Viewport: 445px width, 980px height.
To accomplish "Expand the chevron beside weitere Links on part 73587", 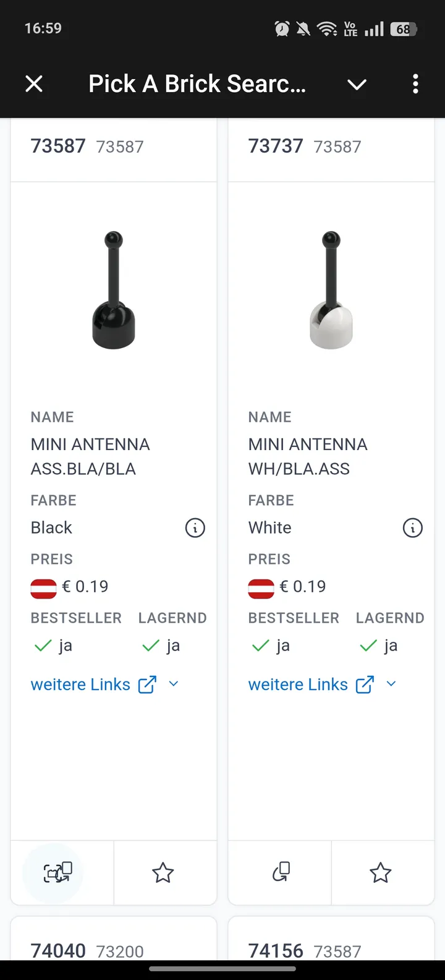I will [x=174, y=684].
